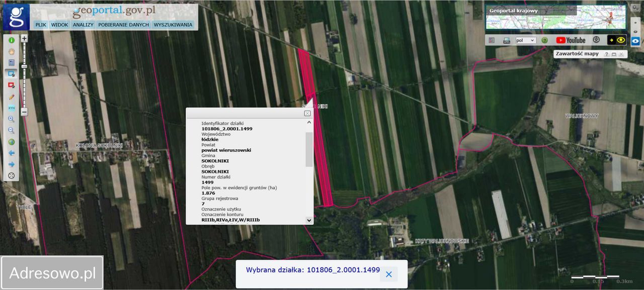Image resolution: width=644 pixels, height=290 pixels.
Task: Toggle the blue eye panel visibility icon
Action: tap(635, 41)
